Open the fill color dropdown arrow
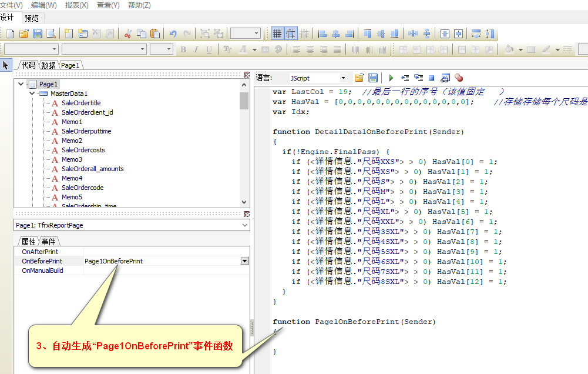Image resolution: width=588 pixels, height=374 pixels. coord(520,49)
